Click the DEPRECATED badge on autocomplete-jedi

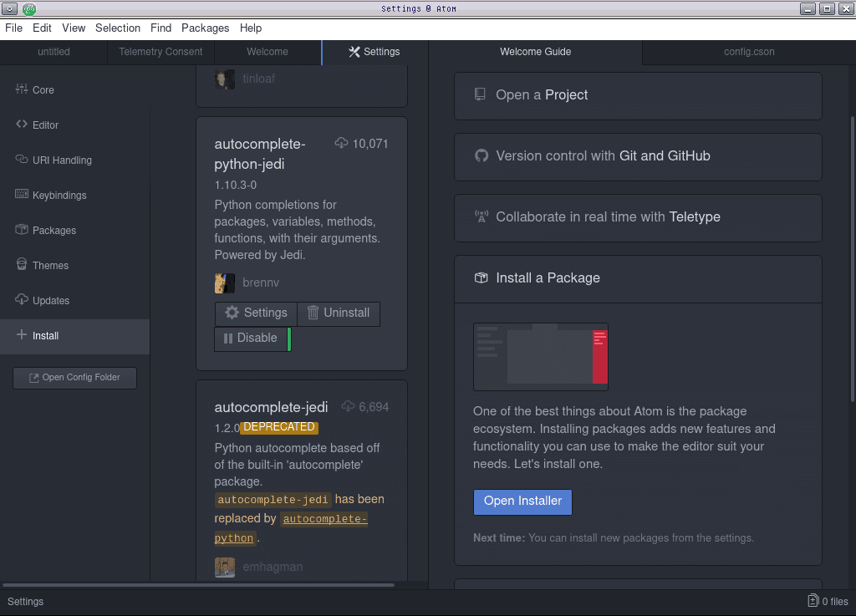pyautogui.click(x=279, y=427)
